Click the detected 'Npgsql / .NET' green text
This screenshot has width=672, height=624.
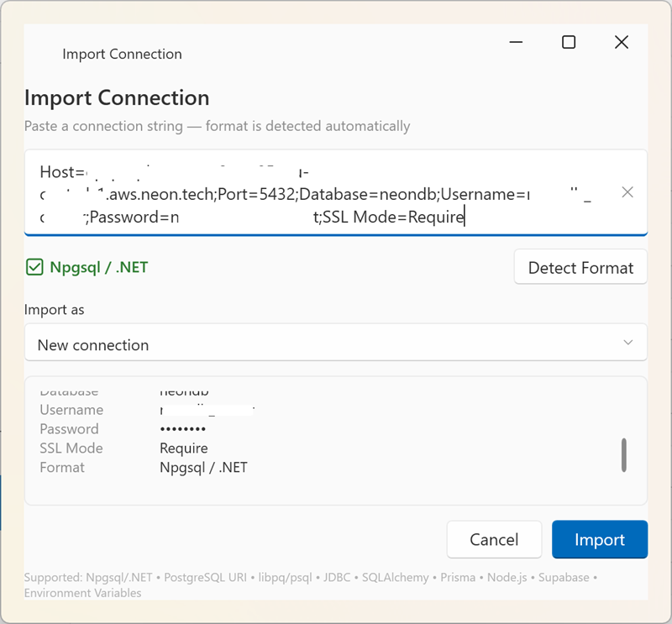click(x=98, y=267)
